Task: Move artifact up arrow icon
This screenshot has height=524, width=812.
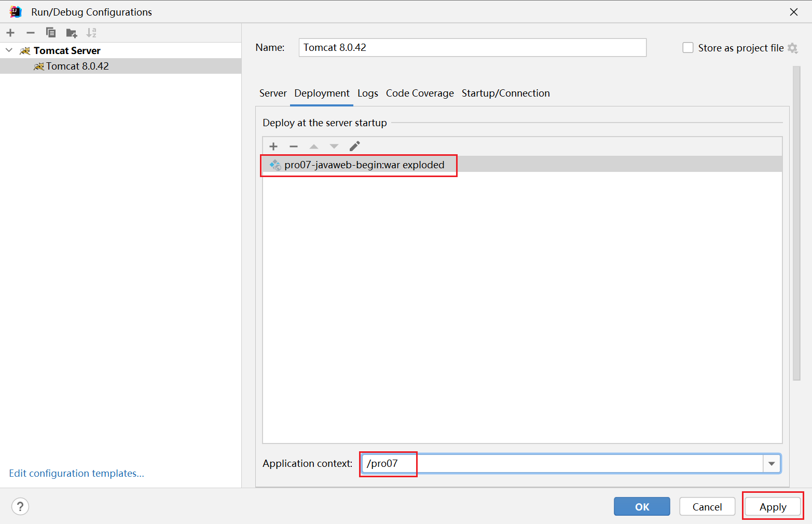Action: pyautogui.click(x=314, y=146)
